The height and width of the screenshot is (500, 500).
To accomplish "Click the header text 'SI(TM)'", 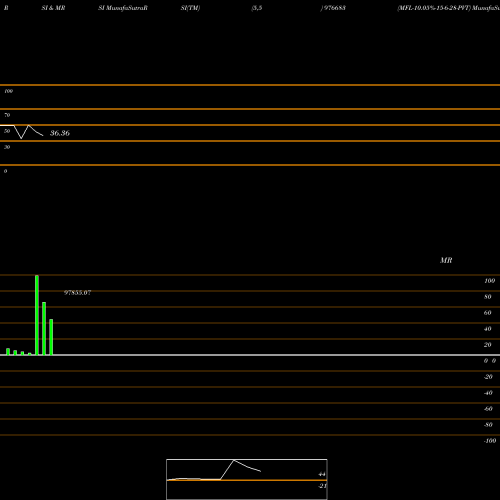I will point(190,8).
